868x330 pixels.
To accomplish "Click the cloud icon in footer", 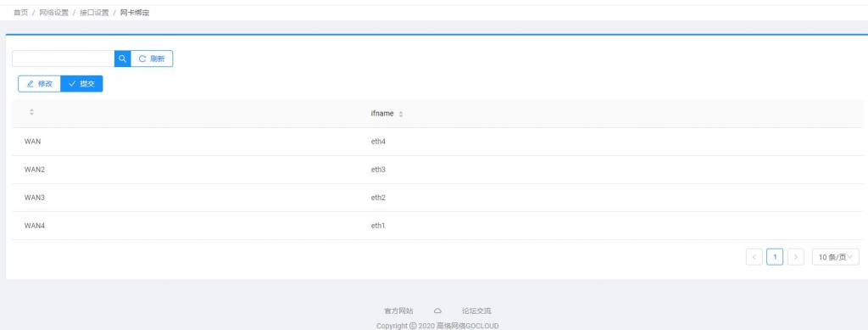I will pyautogui.click(x=437, y=311).
